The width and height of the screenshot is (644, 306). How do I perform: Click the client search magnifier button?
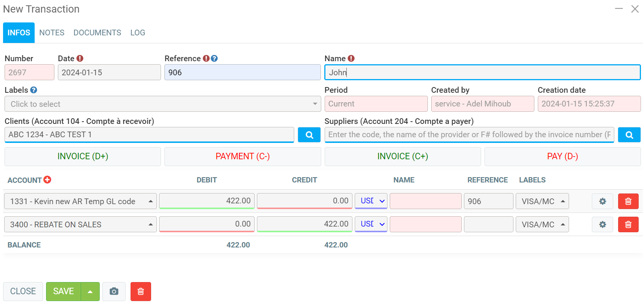coord(309,135)
